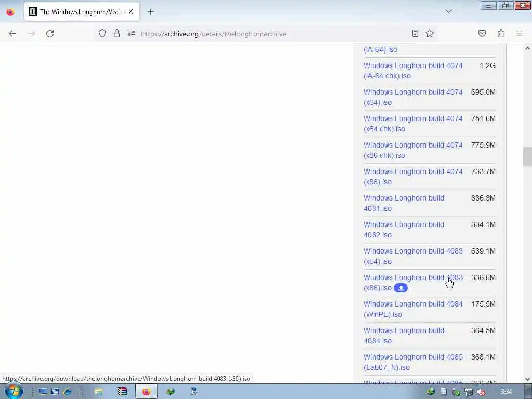Go back to the previous page

[12, 34]
